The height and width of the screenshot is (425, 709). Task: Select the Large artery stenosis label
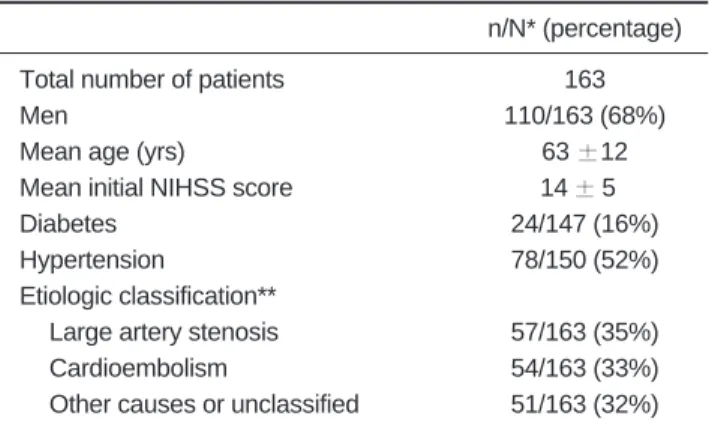[x=164, y=333]
